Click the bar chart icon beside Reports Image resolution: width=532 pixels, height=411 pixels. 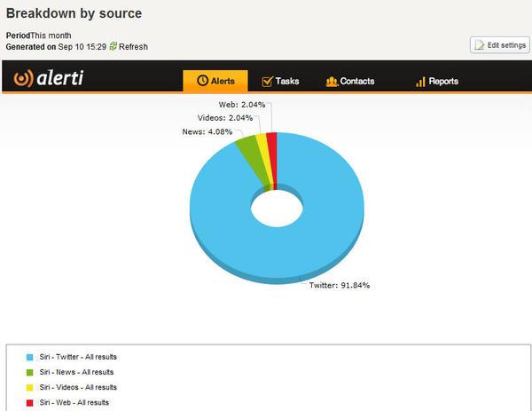pyautogui.click(x=420, y=82)
